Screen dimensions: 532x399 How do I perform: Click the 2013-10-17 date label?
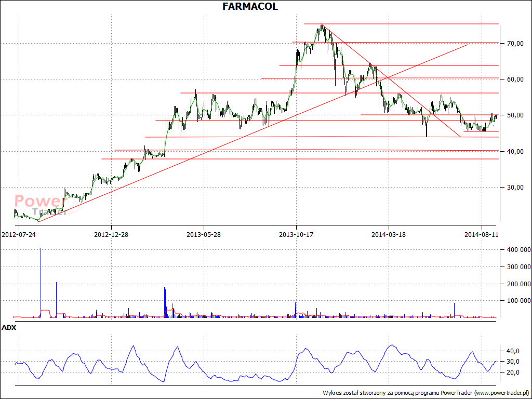click(296, 235)
